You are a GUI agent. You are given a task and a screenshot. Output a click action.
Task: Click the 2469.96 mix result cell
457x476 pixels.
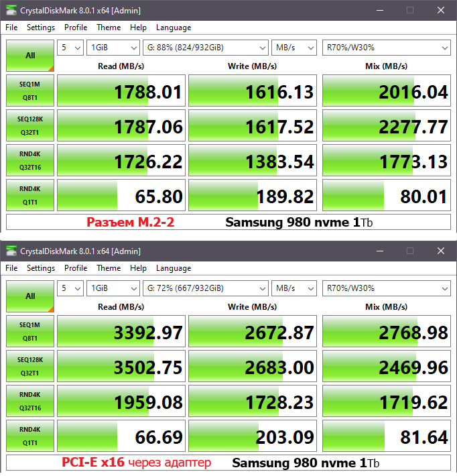(x=387, y=366)
